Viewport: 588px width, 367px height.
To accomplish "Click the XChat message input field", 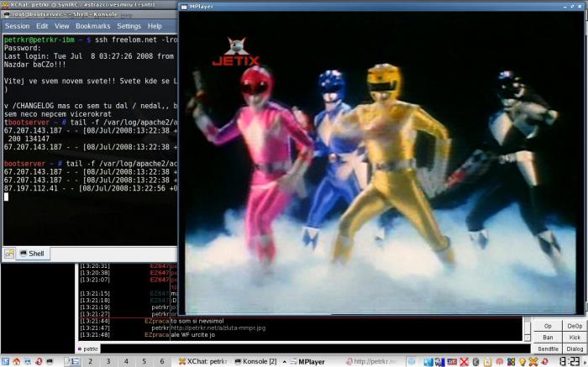I will pyautogui.click(x=315, y=349).
